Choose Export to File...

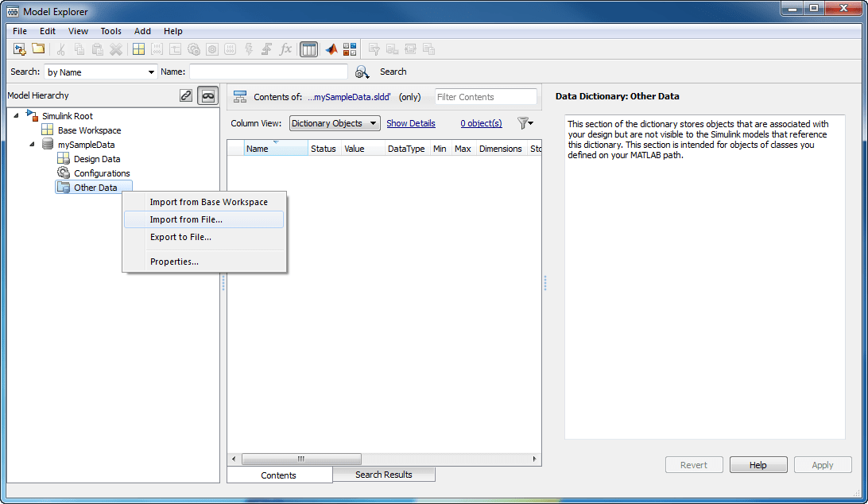204,237
